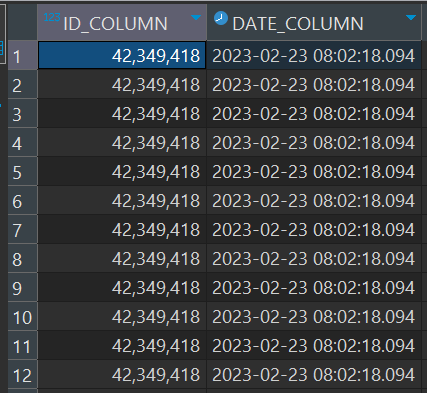Select row number 6 header
The width and height of the screenshot is (427, 393).
click(x=22, y=200)
